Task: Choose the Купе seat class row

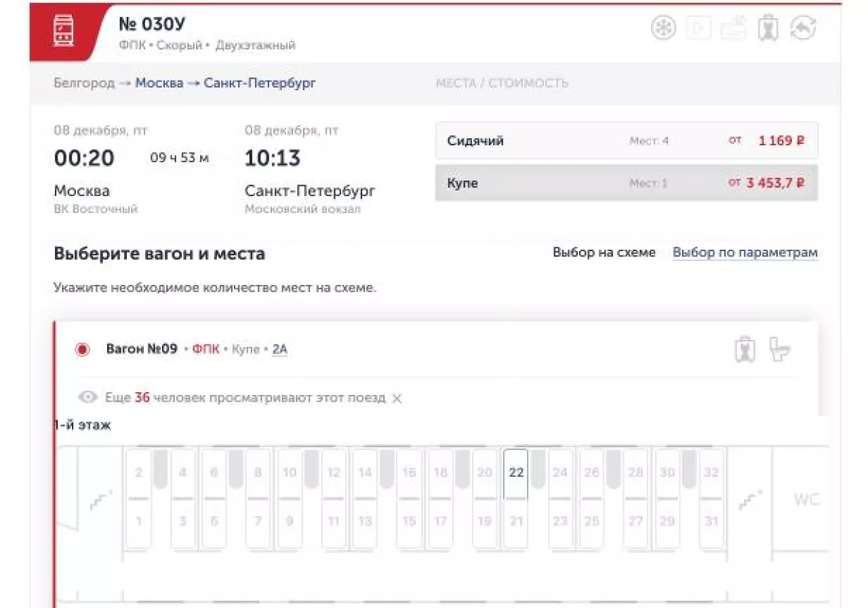Action: [x=626, y=183]
